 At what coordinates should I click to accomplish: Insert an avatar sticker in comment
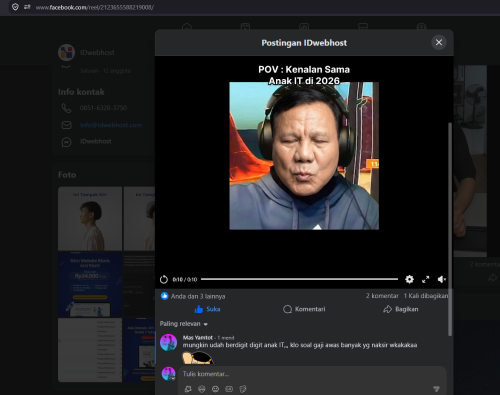(188, 389)
